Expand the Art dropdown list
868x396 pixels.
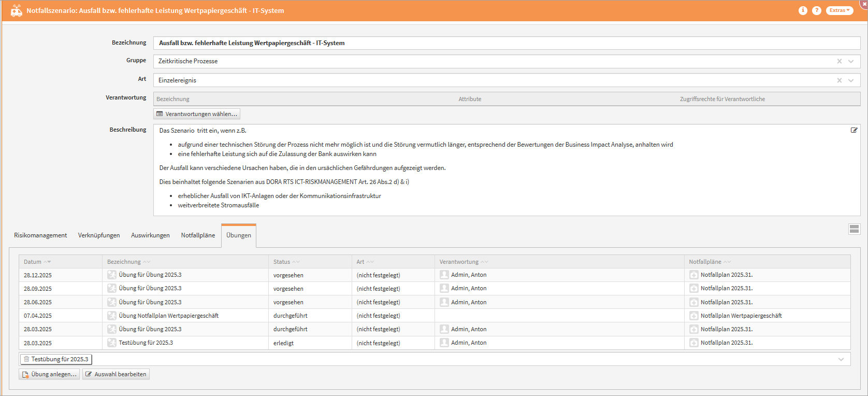851,80
